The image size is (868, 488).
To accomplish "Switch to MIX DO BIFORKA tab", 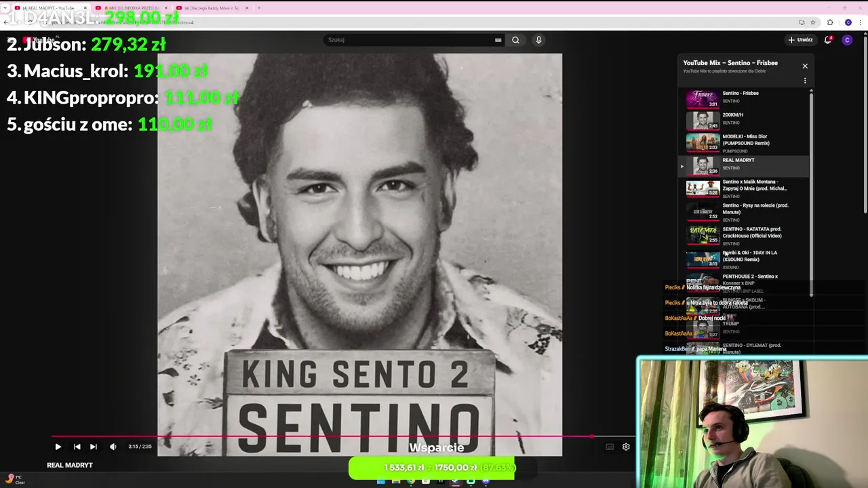I will point(130,8).
